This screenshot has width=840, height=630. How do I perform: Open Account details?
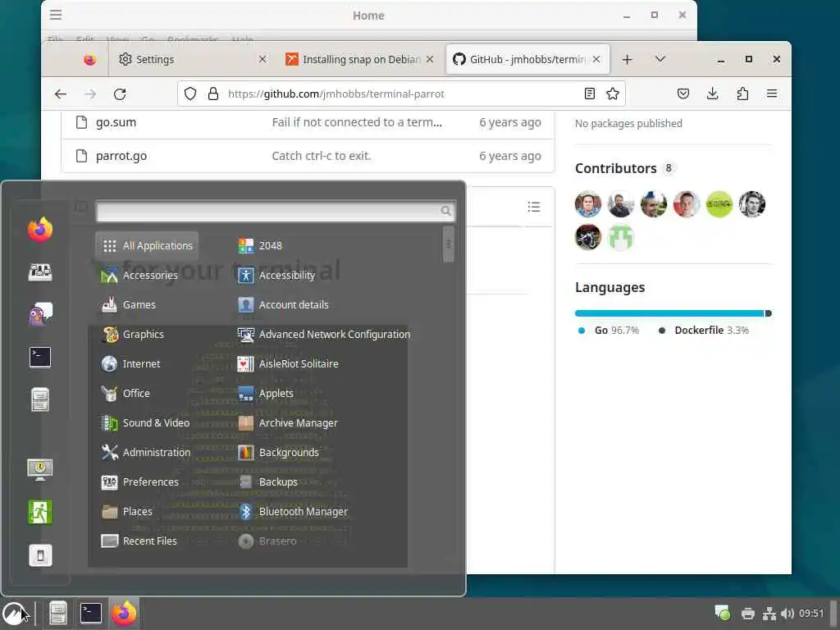point(283,305)
